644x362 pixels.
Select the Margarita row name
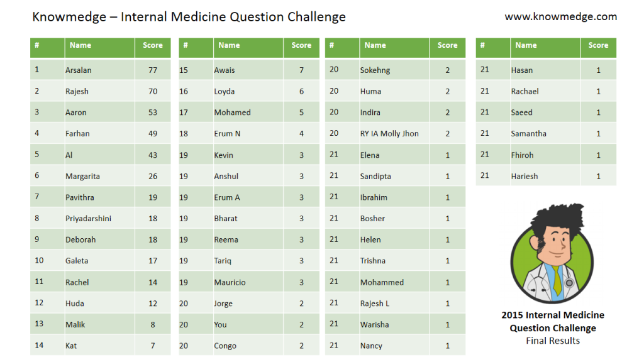pos(82,177)
